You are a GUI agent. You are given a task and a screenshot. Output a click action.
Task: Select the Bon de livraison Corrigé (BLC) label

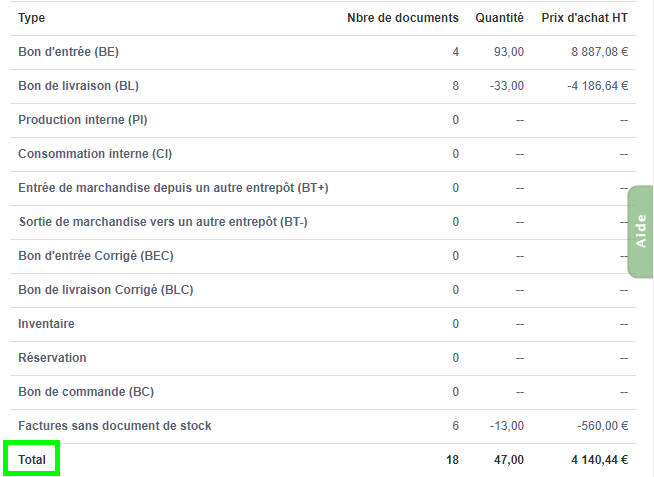click(x=106, y=290)
